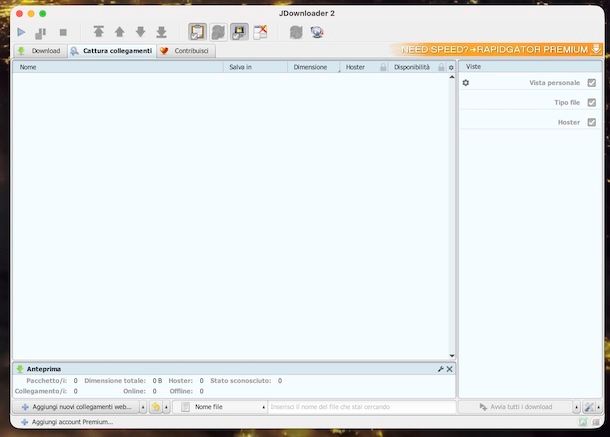Pause downloads using the pause icon

tap(41, 33)
